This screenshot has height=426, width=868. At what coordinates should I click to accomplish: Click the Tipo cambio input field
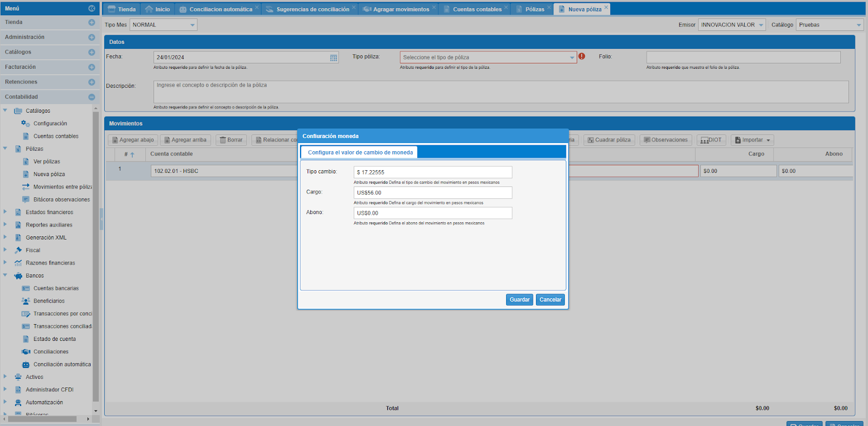coord(432,172)
